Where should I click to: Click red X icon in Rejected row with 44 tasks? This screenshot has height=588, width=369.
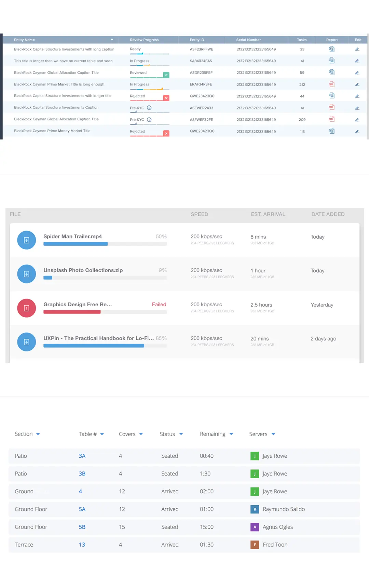point(166,98)
